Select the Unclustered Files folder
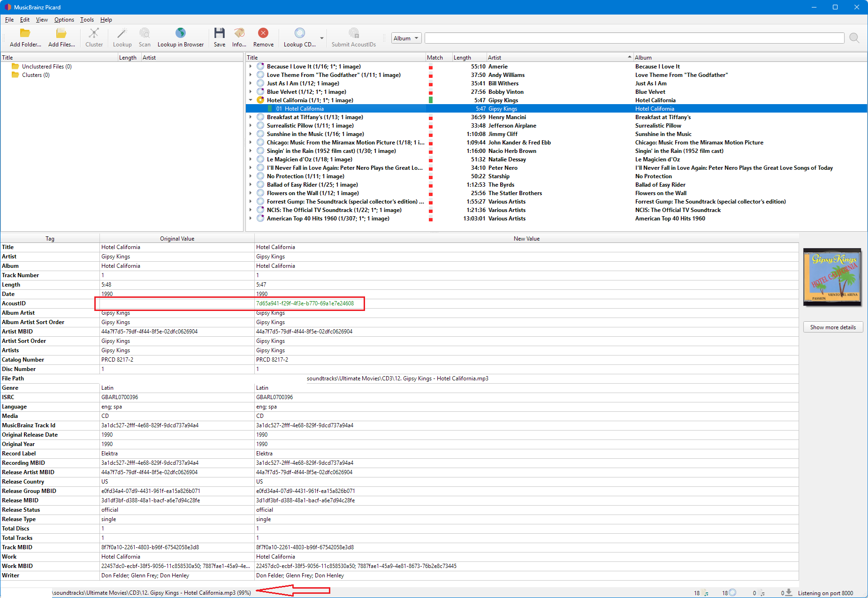868x598 pixels. click(46, 67)
